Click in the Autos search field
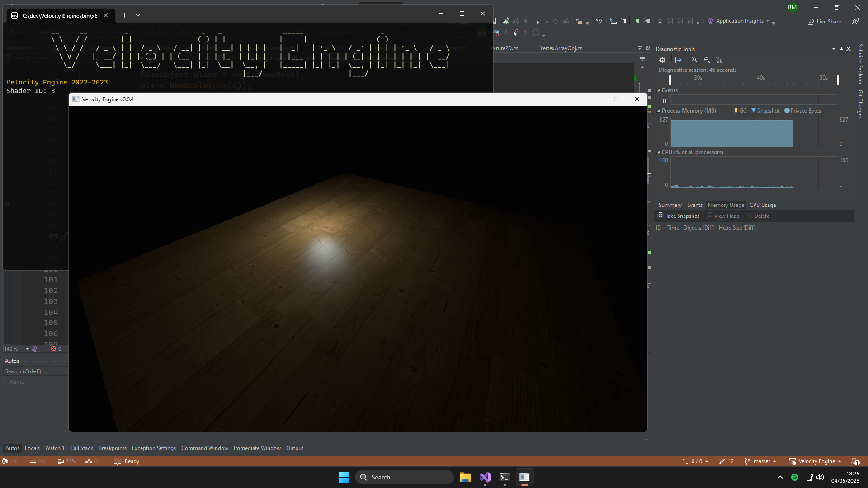This screenshot has width=868, height=488. coord(36,371)
